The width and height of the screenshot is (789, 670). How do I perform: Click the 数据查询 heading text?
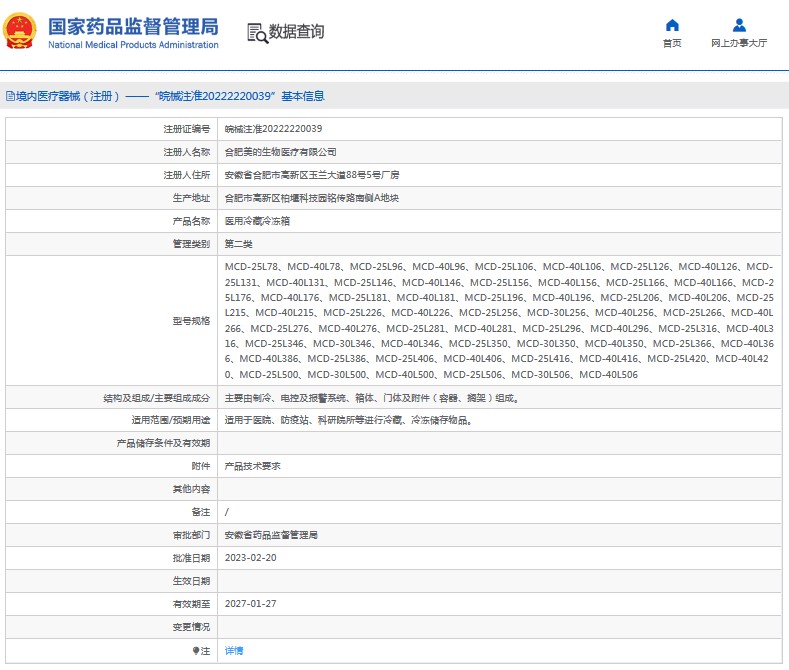pos(296,32)
